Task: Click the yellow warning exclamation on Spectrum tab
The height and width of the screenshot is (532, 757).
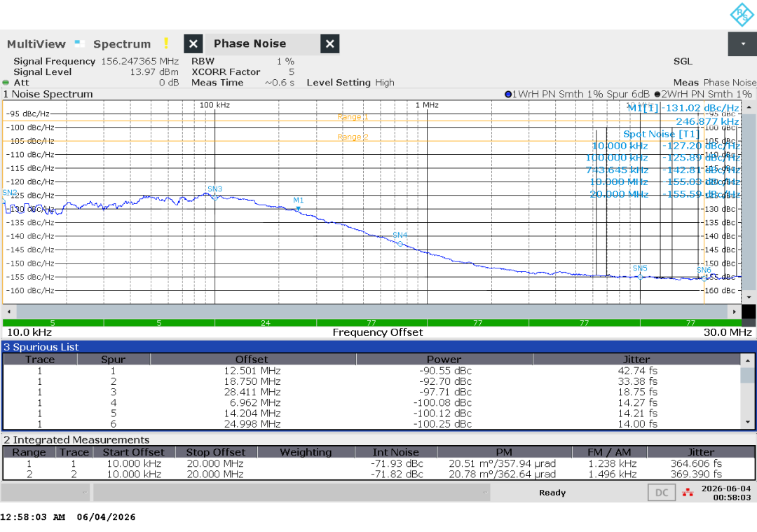Action: pyautogui.click(x=165, y=43)
